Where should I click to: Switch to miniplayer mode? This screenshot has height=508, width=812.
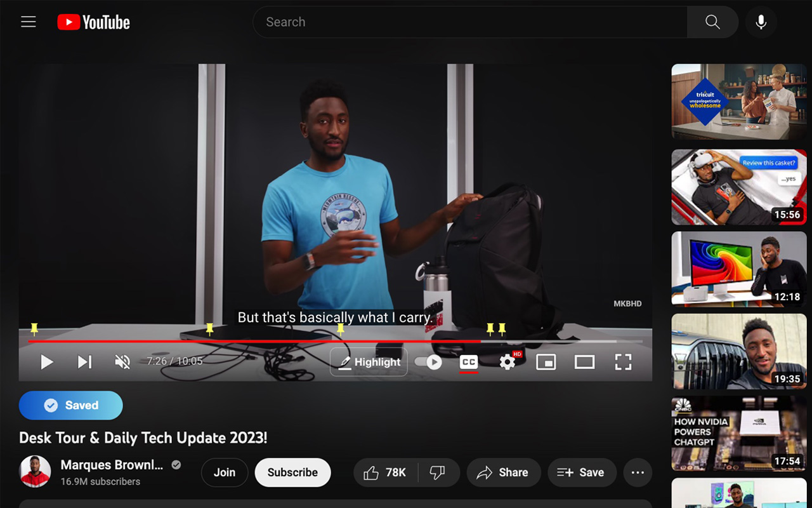click(546, 362)
